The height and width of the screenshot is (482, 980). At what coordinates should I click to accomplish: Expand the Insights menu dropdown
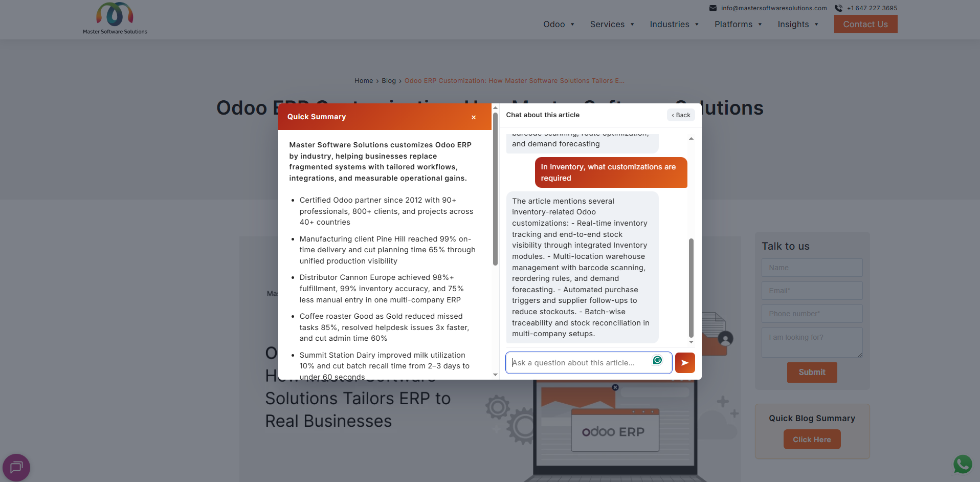pos(798,25)
